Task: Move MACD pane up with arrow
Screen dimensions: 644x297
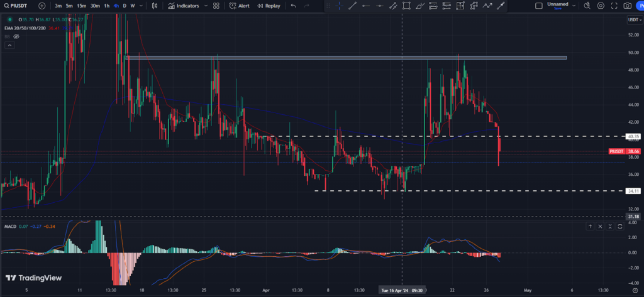Action: (590, 226)
